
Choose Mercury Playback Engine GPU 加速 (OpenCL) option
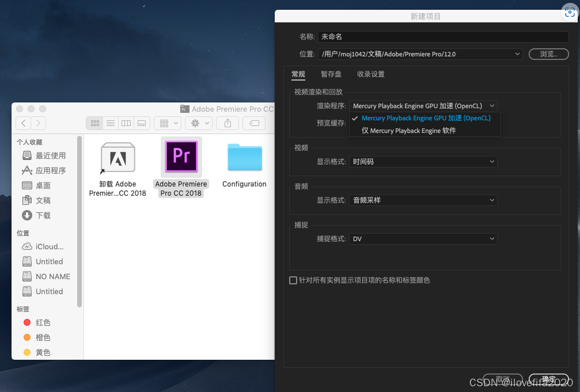pyautogui.click(x=426, y=118)
